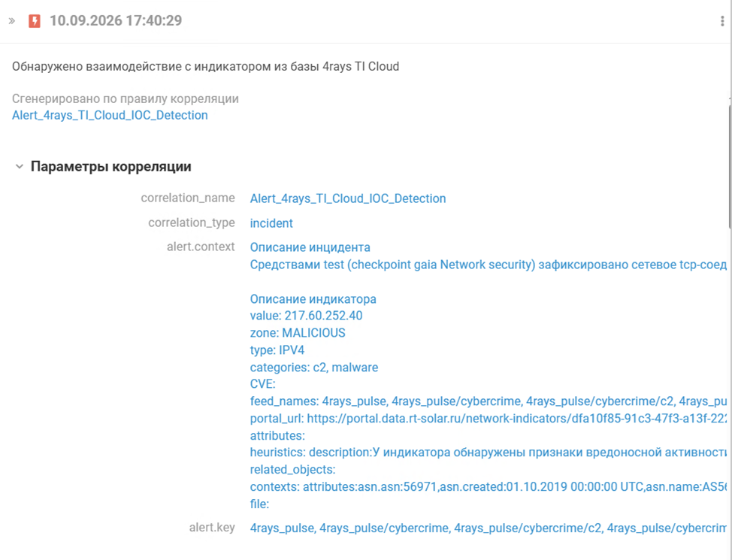The image size is (732, 560).
Task: Click the correlation_name value Alert_4rays_TI_Cloud_IOC_Detection
Action: pyautogui.click(x=348, y=198)
